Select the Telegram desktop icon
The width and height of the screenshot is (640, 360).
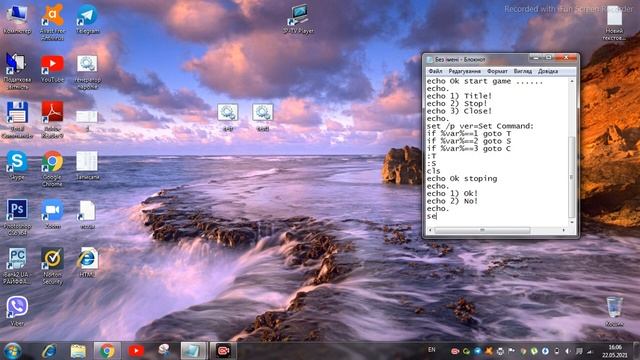point(87,20)
